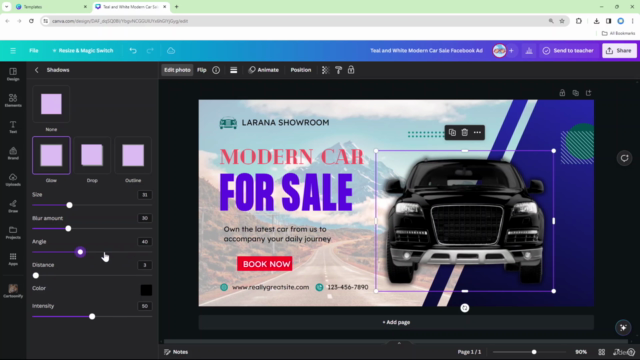
Task: Duplicate the selected car image
Action: click(452, 132)
